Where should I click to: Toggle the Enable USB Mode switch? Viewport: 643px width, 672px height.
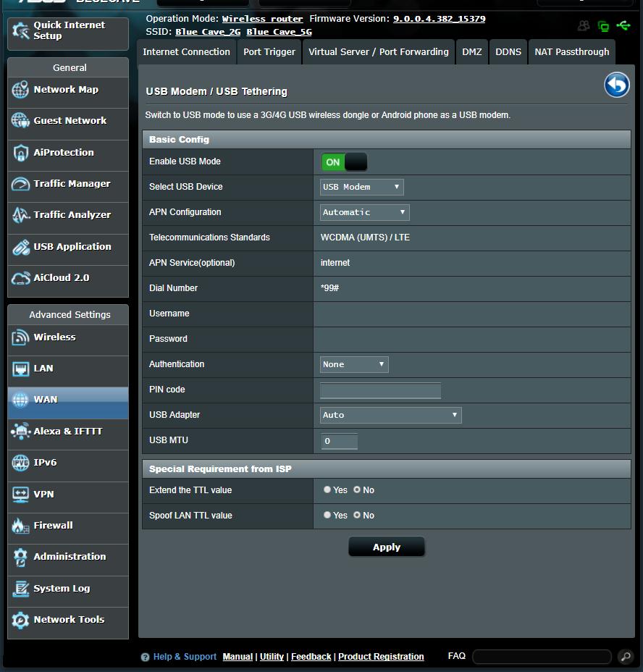(x=344, y=162)
